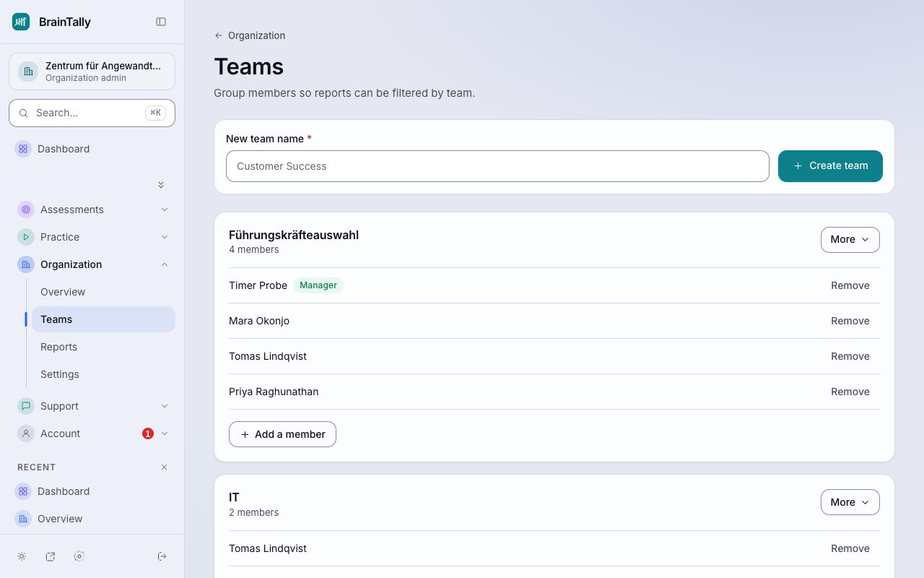Expand the Practice menu chevron
The height and width of the screenshot is (578, 924).
[165, 237]
